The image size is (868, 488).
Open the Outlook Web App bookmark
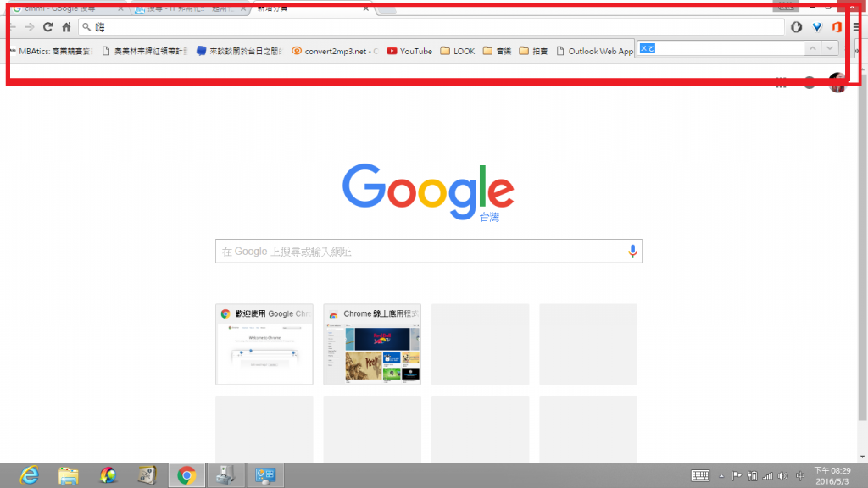coord(594,51)
